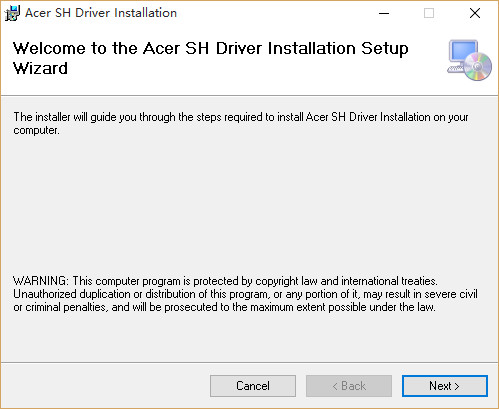This screenshot has height=409, width=499.
Task: Click the grayed-out maximize window button
Action: tap(429, 13)
